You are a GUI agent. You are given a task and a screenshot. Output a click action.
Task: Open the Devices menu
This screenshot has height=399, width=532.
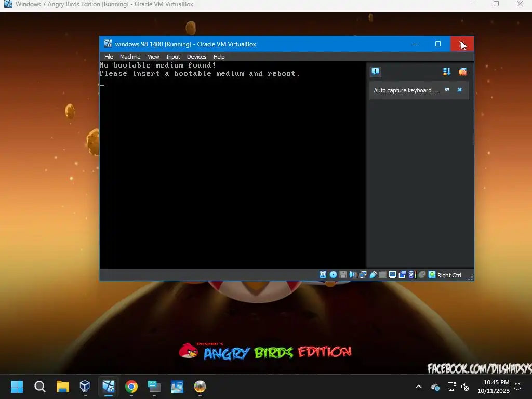point(196,57)
